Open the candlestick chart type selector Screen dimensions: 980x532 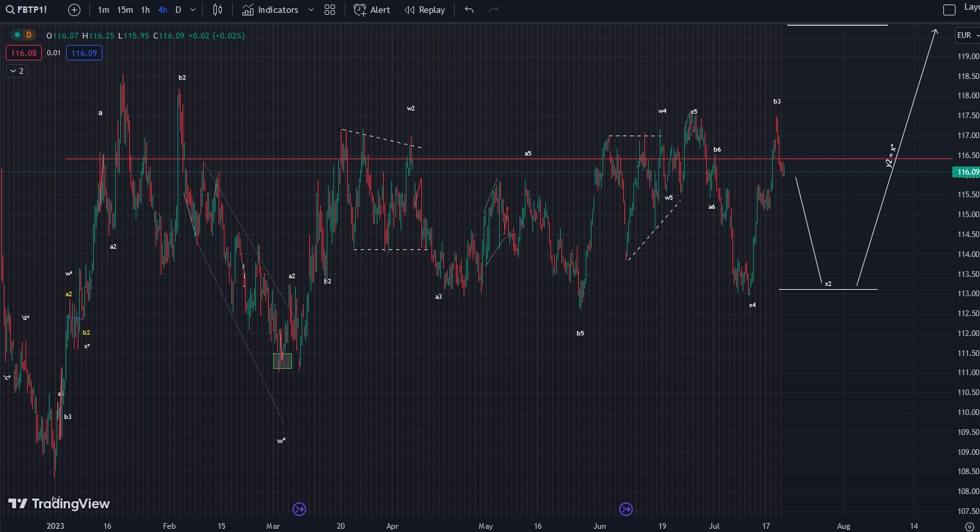(218, 10)
